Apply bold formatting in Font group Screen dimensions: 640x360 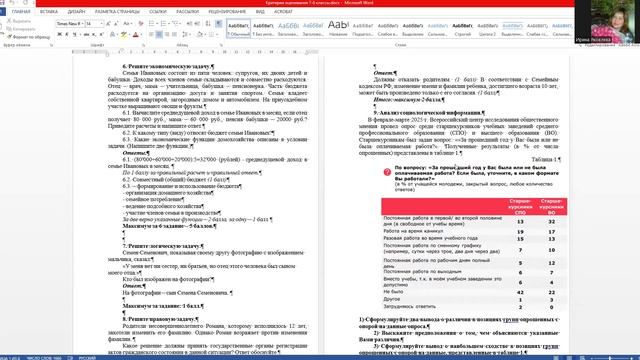coord(60,34)
